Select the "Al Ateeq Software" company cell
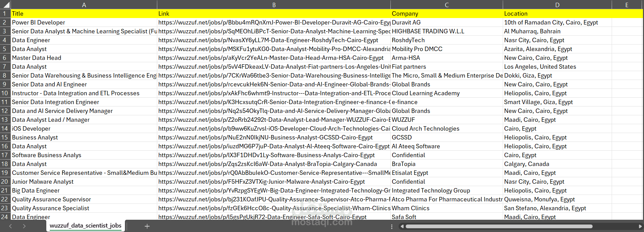The height and width of the screenshot is (232, 644). [x=447, y=146]
